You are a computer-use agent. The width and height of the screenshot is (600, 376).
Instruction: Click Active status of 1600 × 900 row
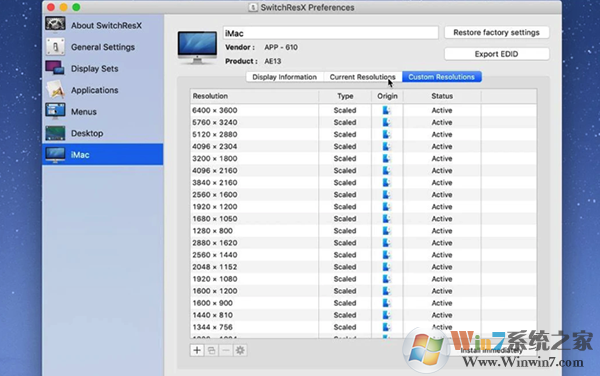(442, 303)
